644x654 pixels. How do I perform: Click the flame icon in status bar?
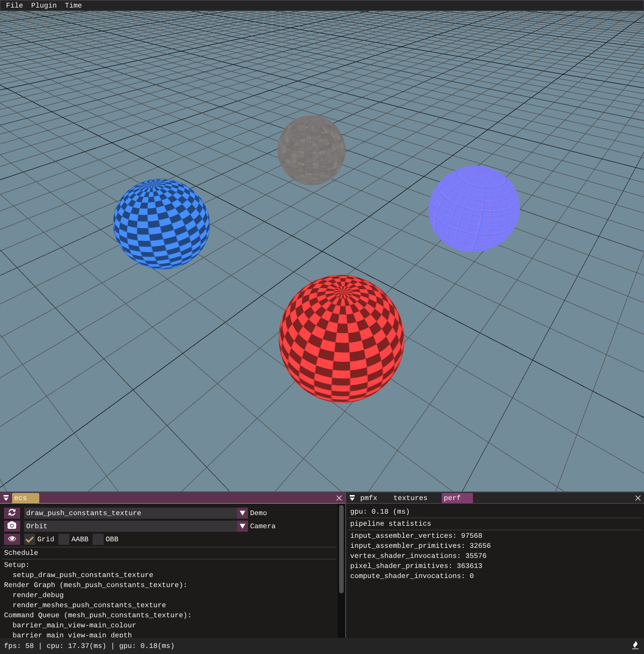pyautogui.click(x=635, y=645)
